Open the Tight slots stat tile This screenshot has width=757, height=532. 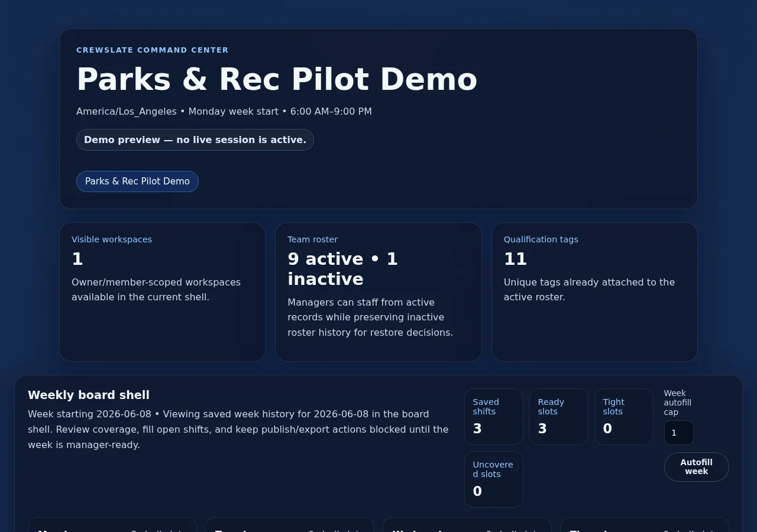(x=624, y=417)
